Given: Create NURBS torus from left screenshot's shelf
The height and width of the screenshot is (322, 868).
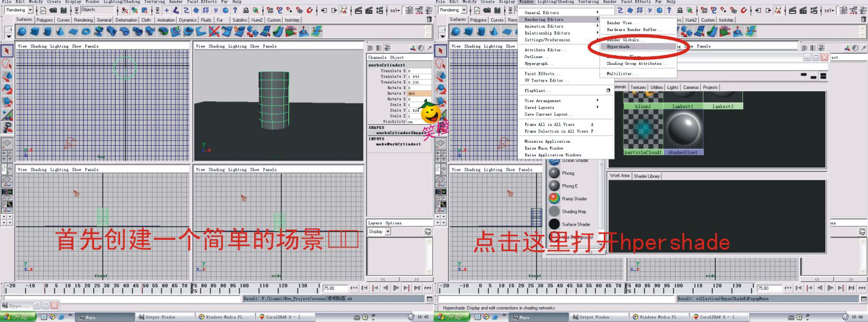Looking at the screenshot, I should pos(86,31).
